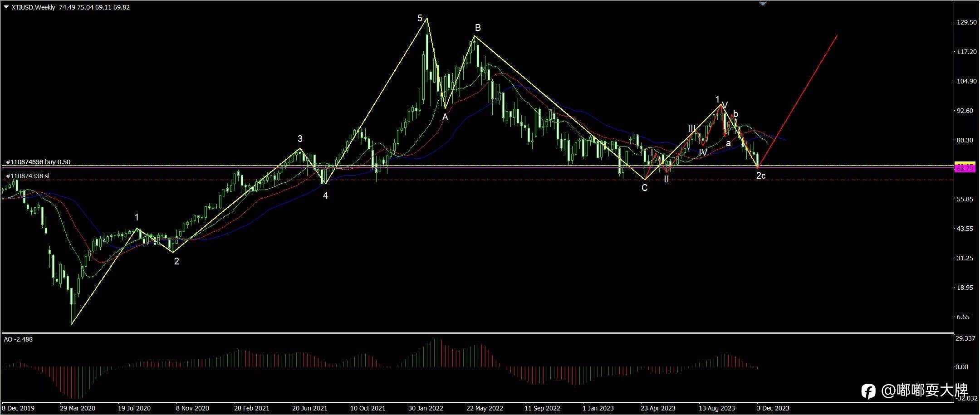The width and height of the screenshot is (980, 415).
Task: Select the red projected upward trendline
Action: 797,101
